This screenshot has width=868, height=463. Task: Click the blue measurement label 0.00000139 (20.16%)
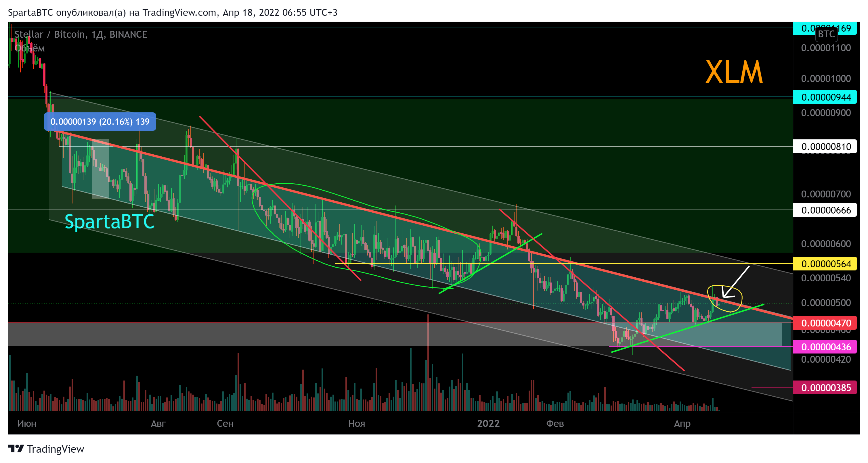[x=100, y=122]
